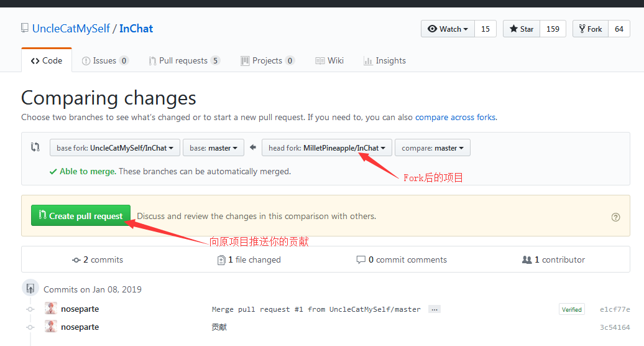Open noseparte avatar on 贡献 commit row
644x346 pixels.
click(x=51, y=326)
